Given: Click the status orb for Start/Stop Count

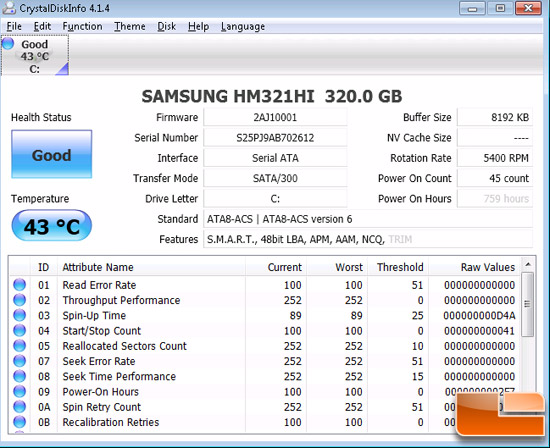Looking at the screenshot, I should (20, 330).
